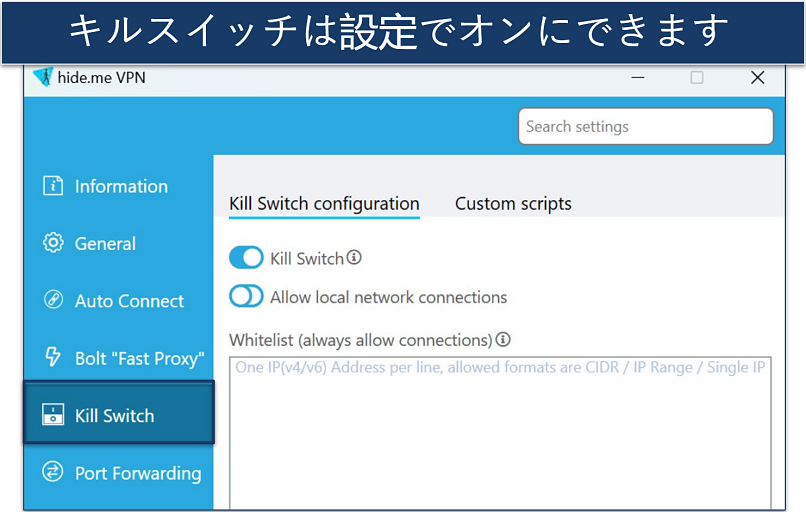Click the Port Forwarding arrows icon
This screenshot has width=806, height=512.
click(x=53, y=472)
